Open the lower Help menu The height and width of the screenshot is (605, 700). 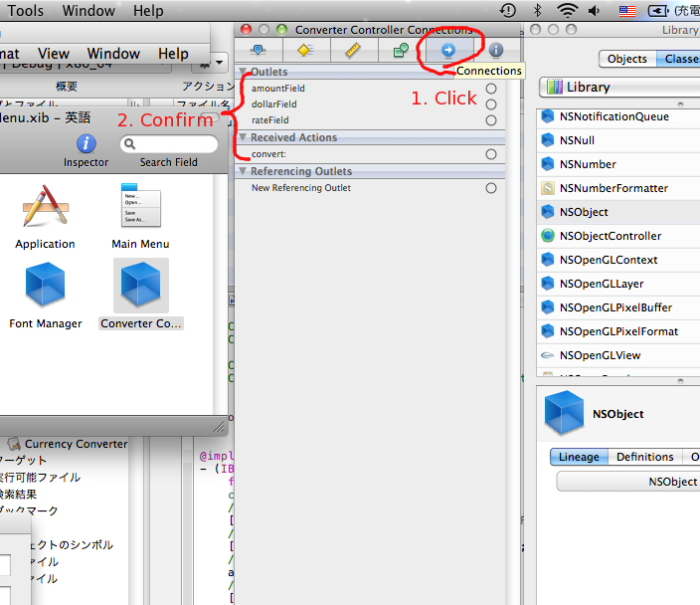pyautogui.click(x=173, y=54)
